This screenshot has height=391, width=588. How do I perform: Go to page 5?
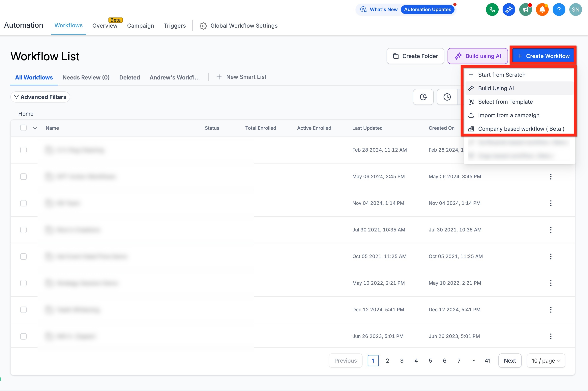tap(430, 361)
